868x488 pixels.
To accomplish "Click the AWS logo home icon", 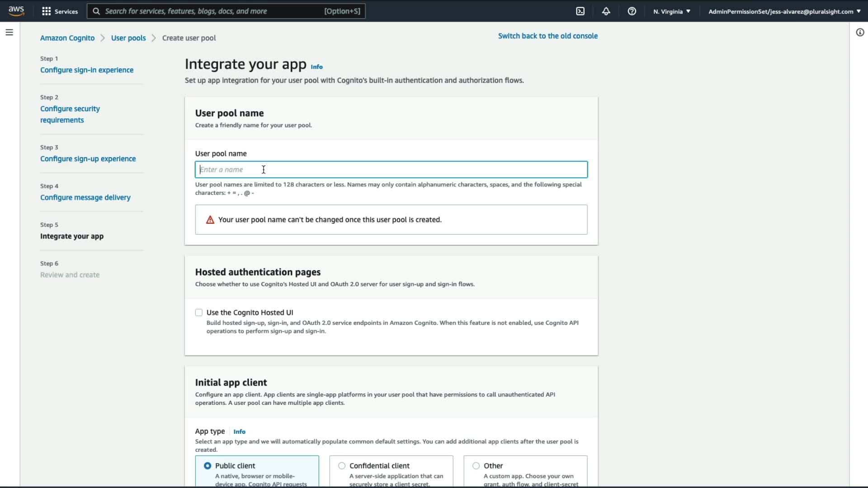I will coord(16,11).
